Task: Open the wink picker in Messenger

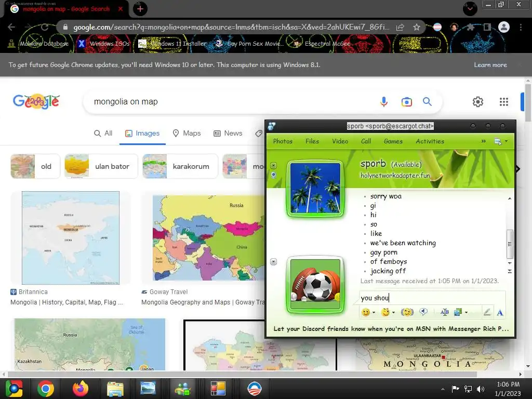Action: click(x=385, y=312)
